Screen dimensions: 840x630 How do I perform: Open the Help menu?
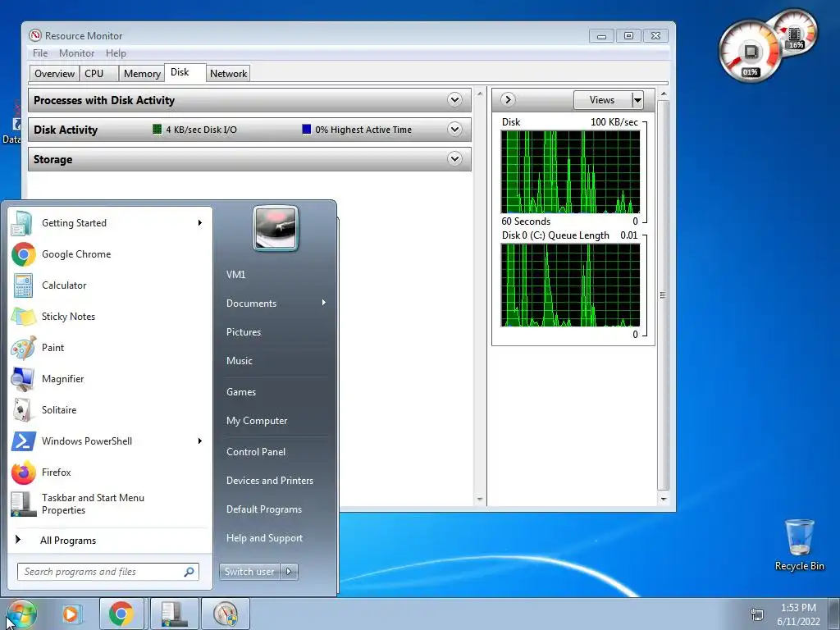(116, 53)
